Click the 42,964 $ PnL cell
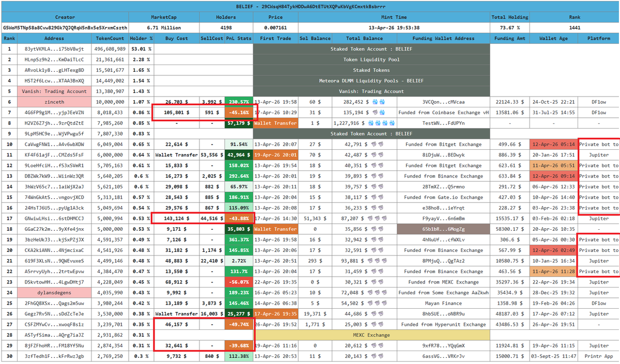This screenshot has height=364, width=620. coord(239,155)
